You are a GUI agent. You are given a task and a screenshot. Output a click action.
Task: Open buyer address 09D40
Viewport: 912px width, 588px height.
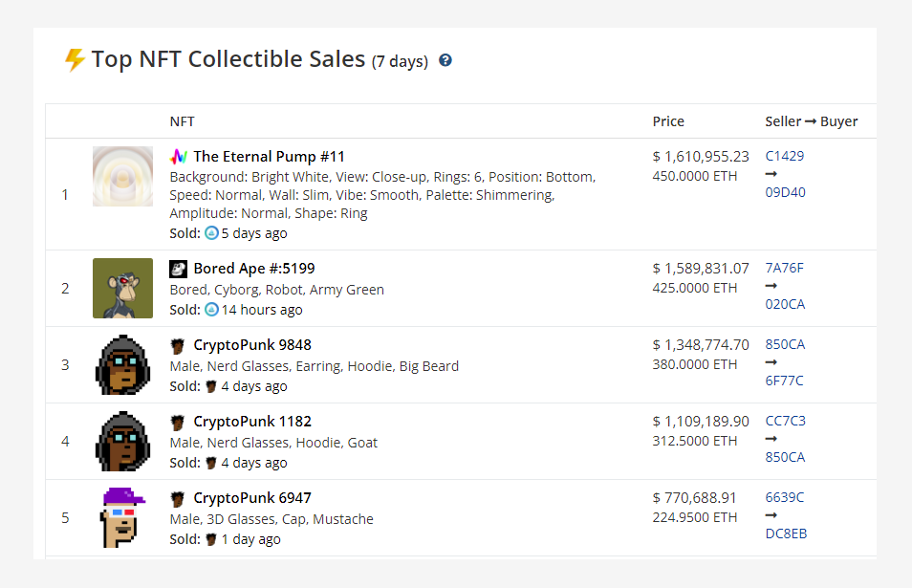pyautogui.click(x=785, y=192)
